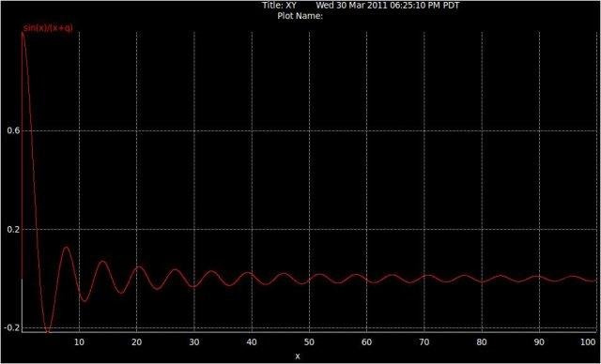
Task: Click the curve's deepest trough near -0.2
Action: [48, 331]
